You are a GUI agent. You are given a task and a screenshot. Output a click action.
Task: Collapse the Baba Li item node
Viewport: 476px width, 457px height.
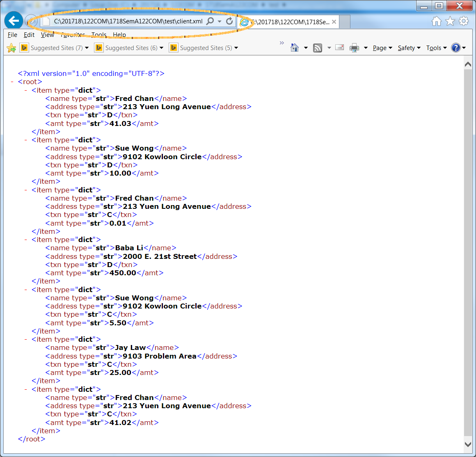(26, 240)
